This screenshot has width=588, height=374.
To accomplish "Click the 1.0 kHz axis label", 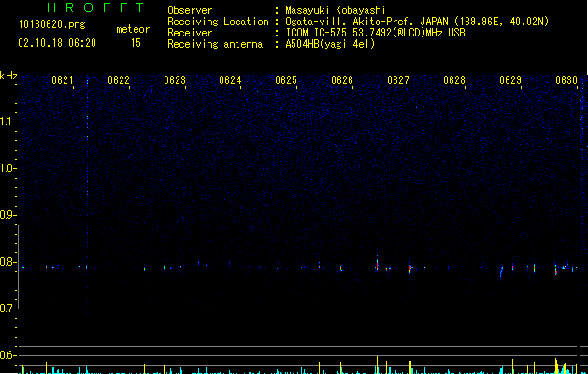I will pyautogui.click(x=8, y=168).
